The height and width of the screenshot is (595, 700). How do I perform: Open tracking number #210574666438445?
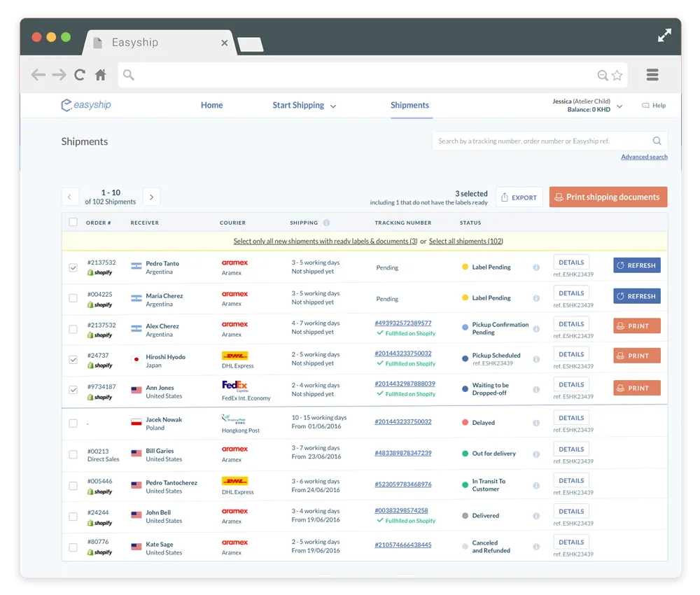402,545
